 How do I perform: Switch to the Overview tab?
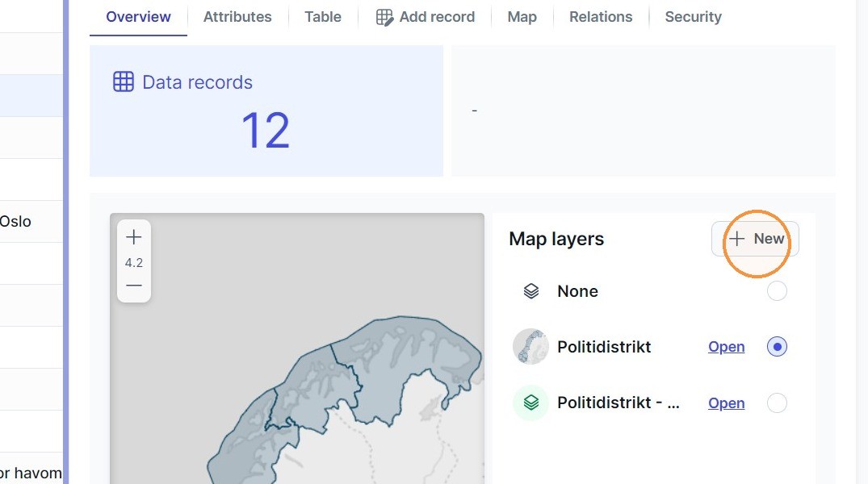coord(138,17)
